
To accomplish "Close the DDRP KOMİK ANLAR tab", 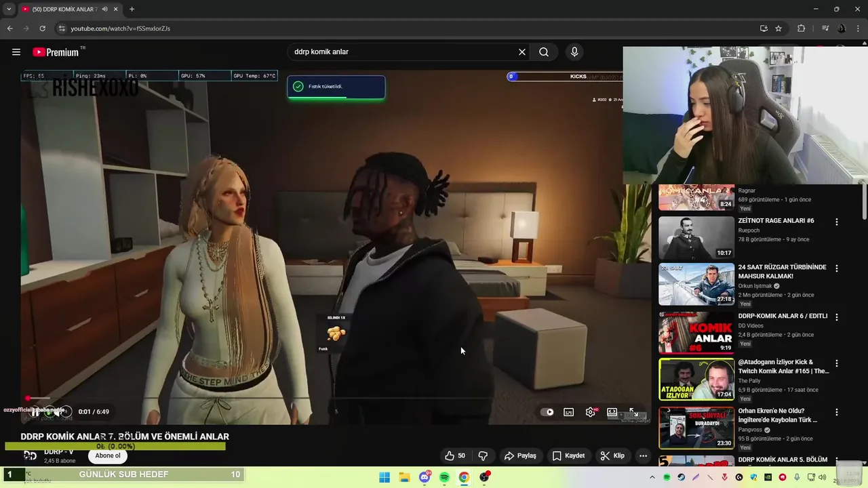I will (x=115, y=9).
